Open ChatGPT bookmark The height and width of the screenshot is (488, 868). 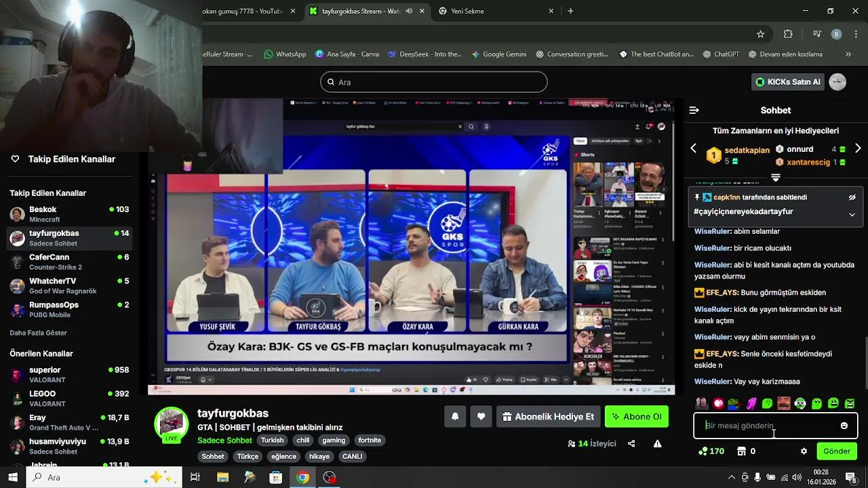(722, 54)
